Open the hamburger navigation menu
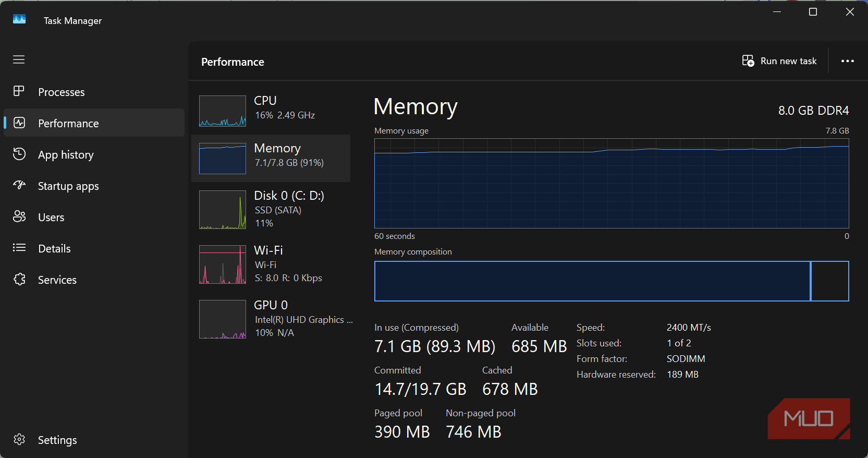Viewport: 868px width, 458px height. (19, 59)
